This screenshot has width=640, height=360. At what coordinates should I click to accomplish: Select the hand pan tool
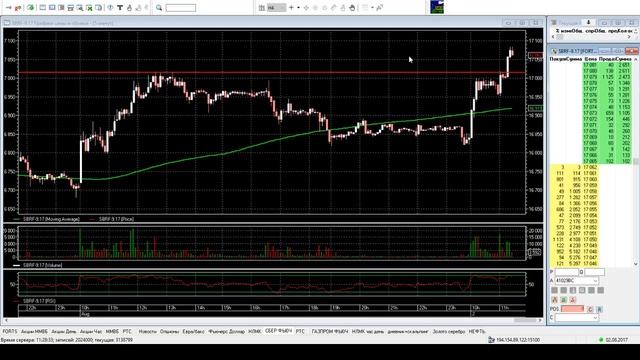coord(352,7)
